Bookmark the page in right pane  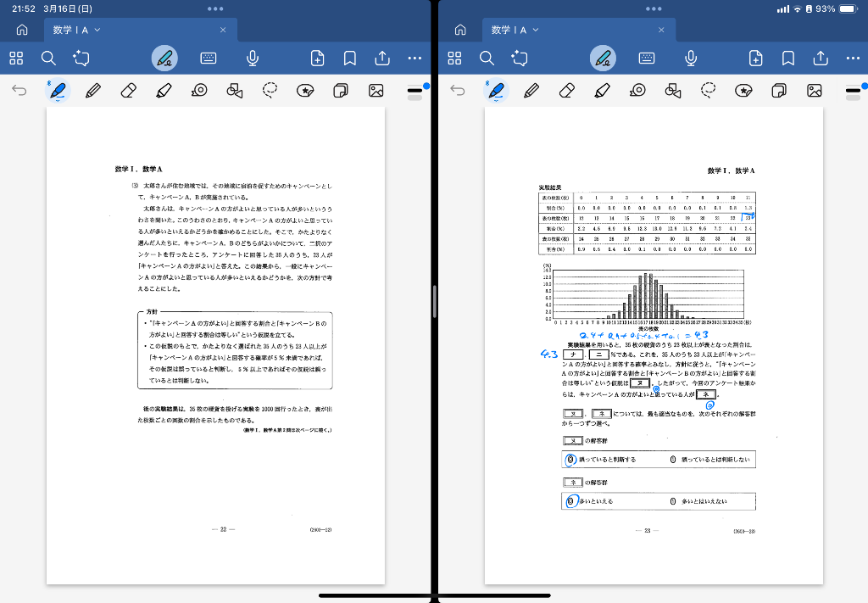787,58
